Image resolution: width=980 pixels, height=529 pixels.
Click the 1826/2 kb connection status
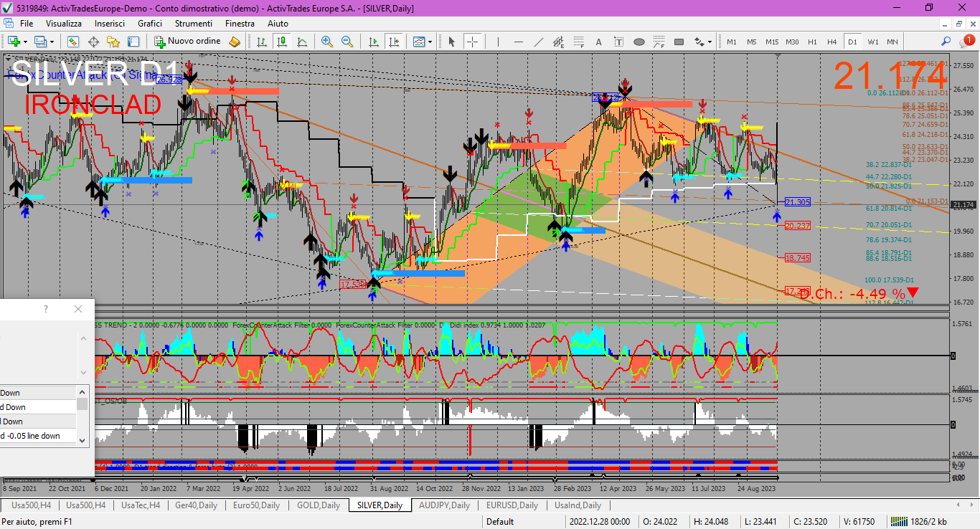click(x=919, y=522)
